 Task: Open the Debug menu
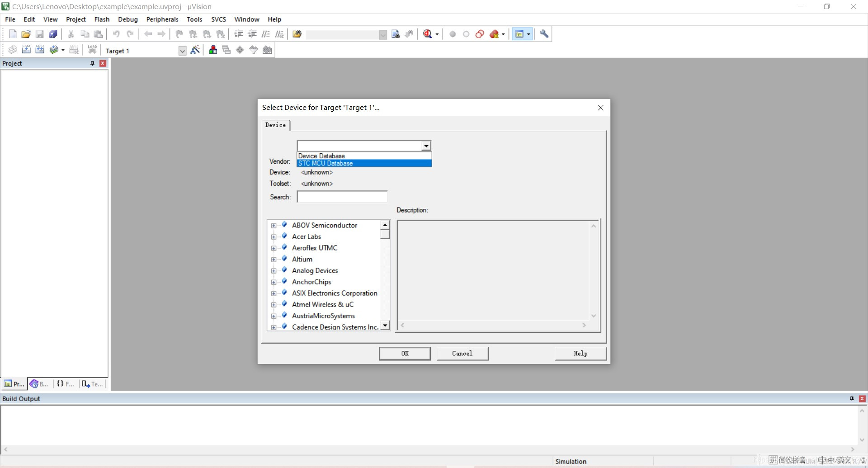click(128, 19)
